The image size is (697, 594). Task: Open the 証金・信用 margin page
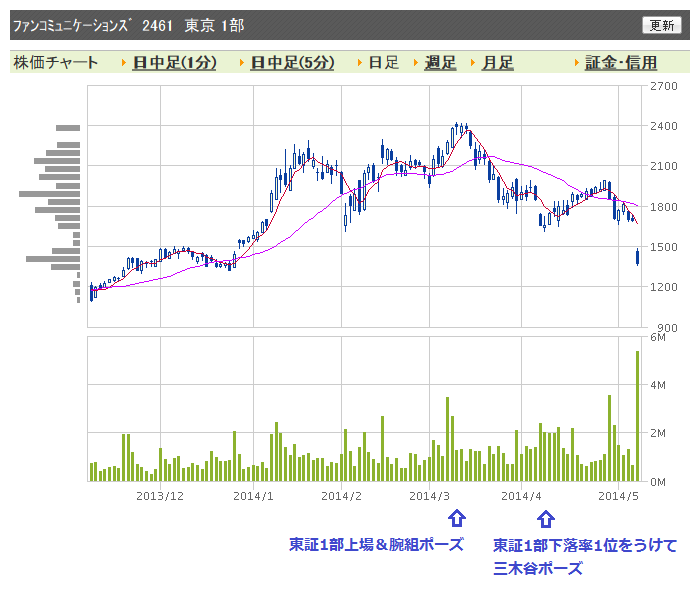(x=621, y=63)
